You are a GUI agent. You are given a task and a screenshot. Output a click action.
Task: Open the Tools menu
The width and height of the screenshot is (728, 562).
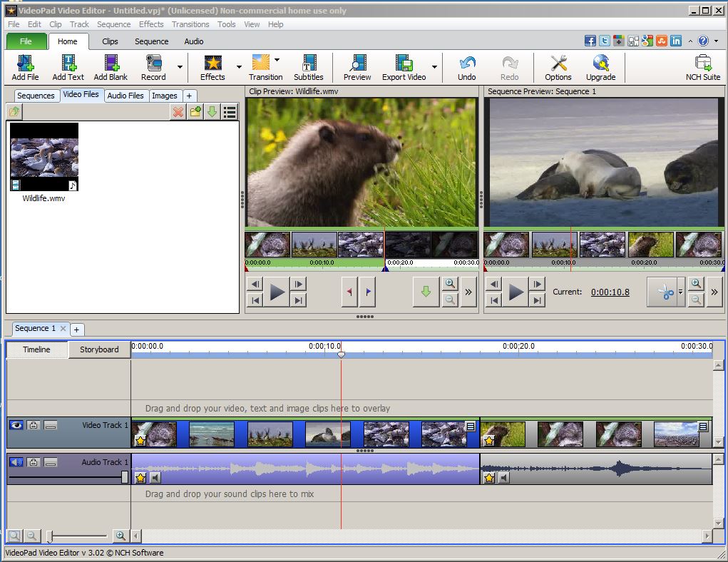click(x=227, y=24)
